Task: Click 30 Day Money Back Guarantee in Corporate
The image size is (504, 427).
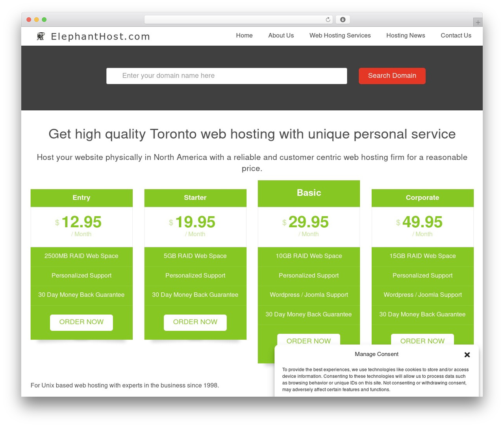Action: [422, 314]
